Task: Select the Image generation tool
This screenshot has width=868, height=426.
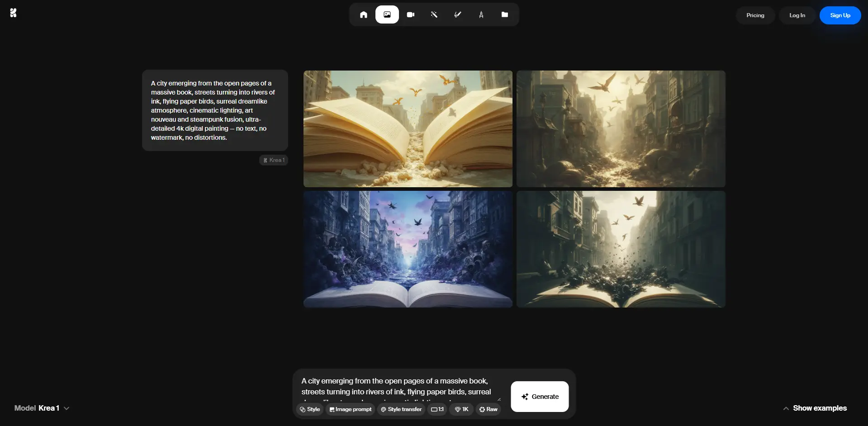Action: click(x=387, y=14)
